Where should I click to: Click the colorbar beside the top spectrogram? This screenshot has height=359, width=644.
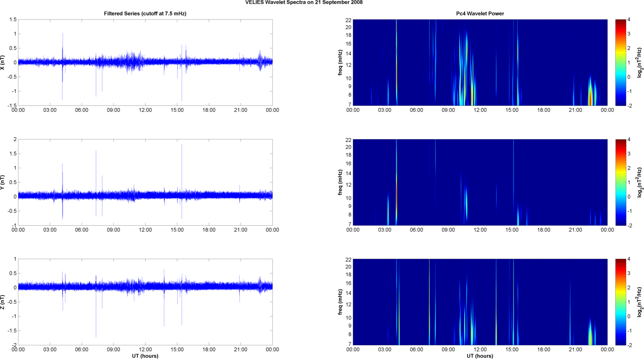[x=621, y=62]
